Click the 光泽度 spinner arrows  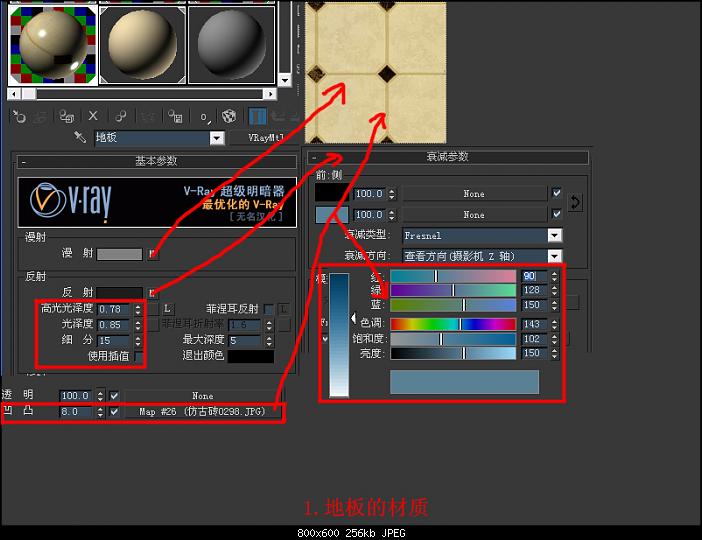click(138, 325)
